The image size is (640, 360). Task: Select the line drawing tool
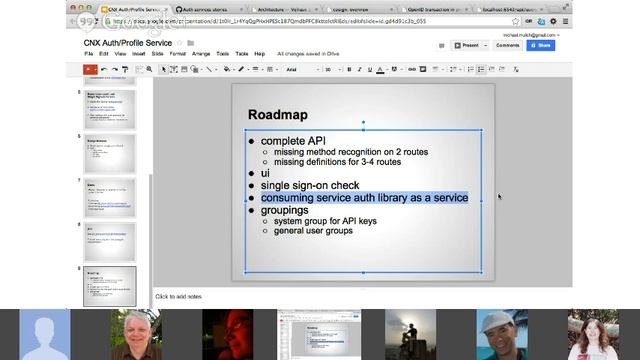point(209,69)
